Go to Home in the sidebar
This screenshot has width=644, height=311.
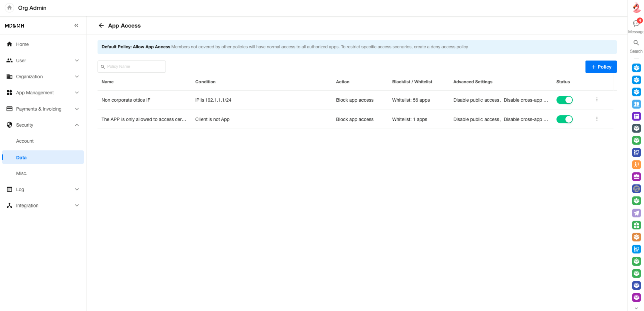click(x=22, y=44)
